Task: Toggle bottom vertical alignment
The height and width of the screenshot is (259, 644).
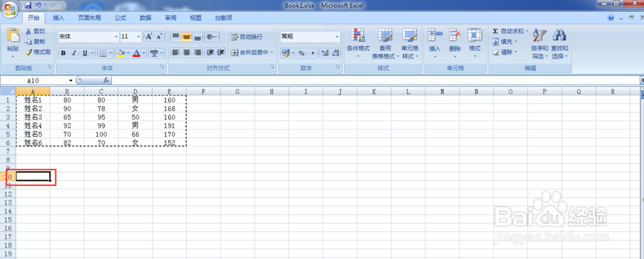Action: [x=198, y=37]
